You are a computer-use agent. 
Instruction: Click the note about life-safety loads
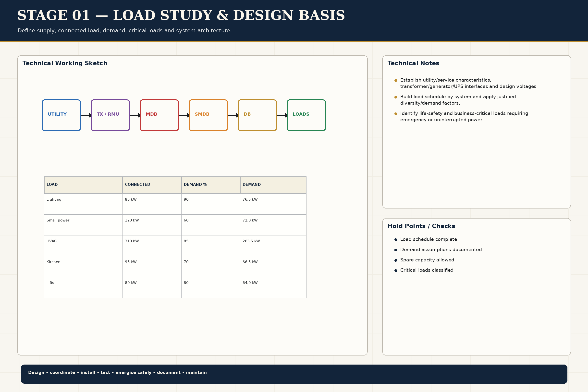pyautogui.click(x=464, y=117)
